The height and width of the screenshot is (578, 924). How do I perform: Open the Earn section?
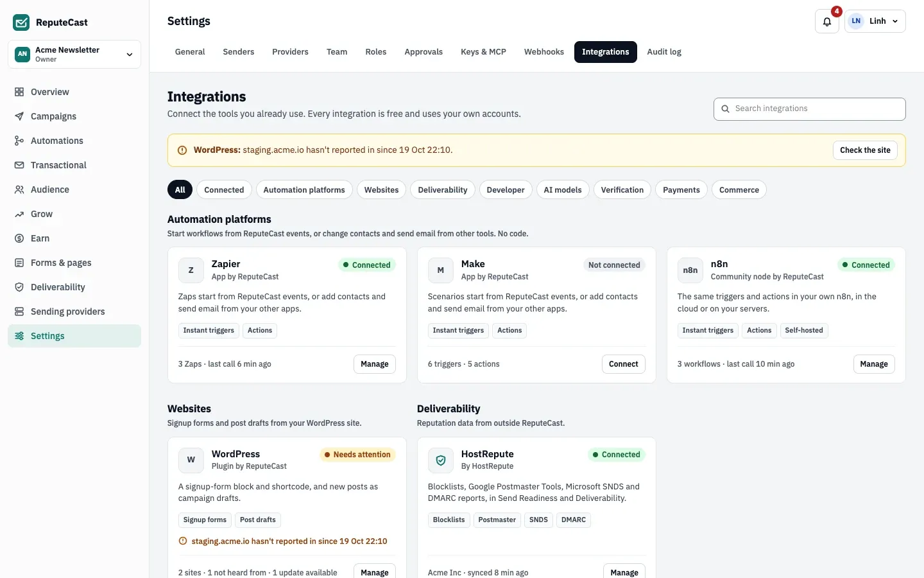pos(74,238)
